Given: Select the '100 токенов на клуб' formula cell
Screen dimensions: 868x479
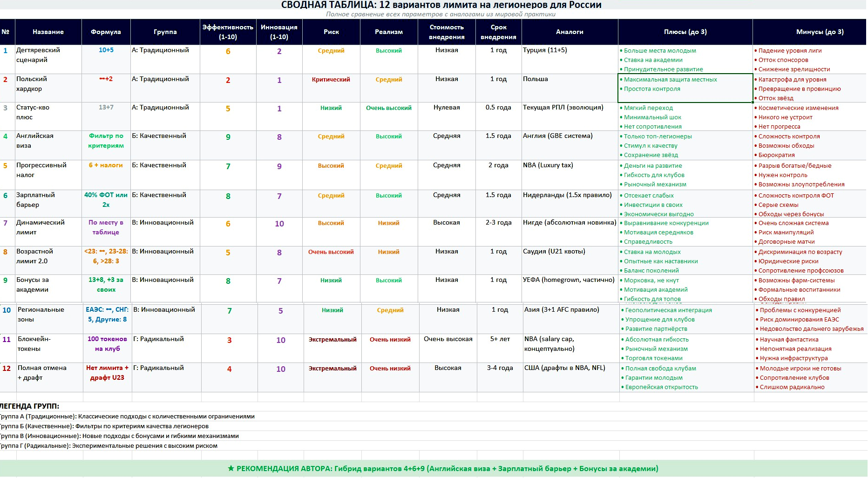Looking at the screenshot, I should click(107, 344).
